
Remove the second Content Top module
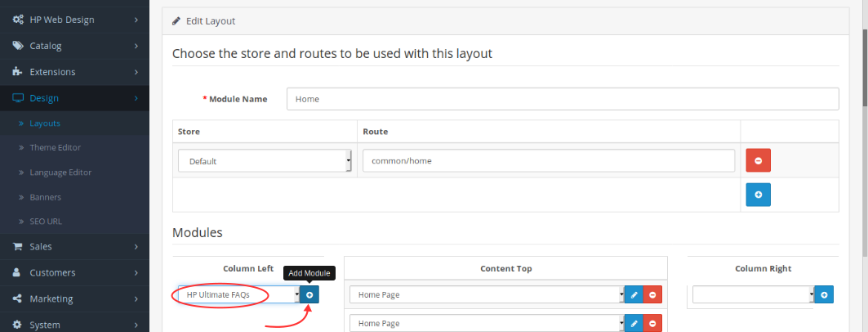(x=652, y=324)
